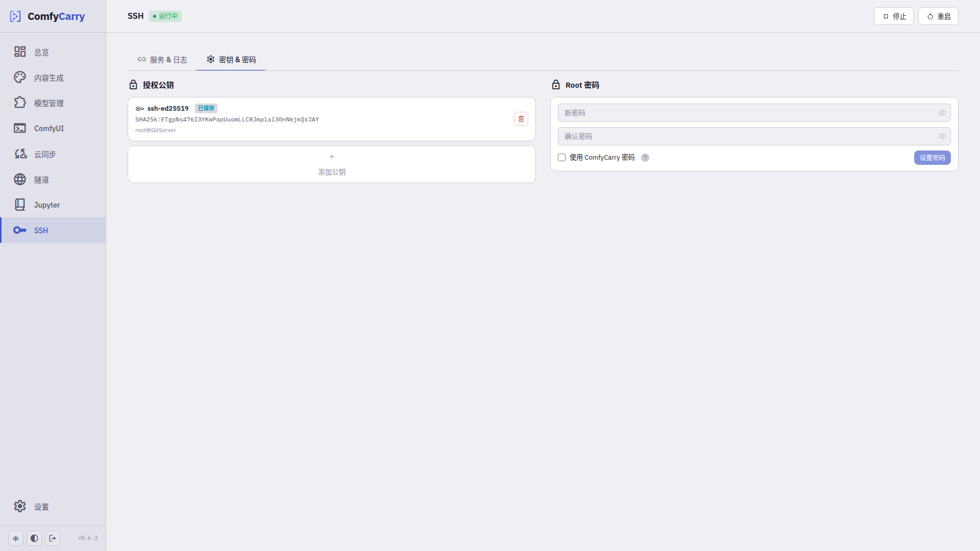980x551 pixels.
Task: Click the logout icon
Action: click(x=53, y=538)
